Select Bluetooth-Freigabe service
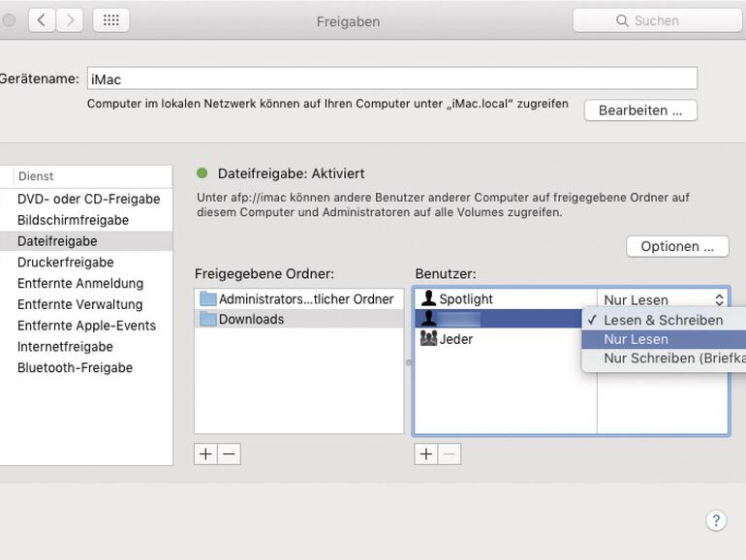This screenshot has width=746, height=560. [x=86, y=367]
